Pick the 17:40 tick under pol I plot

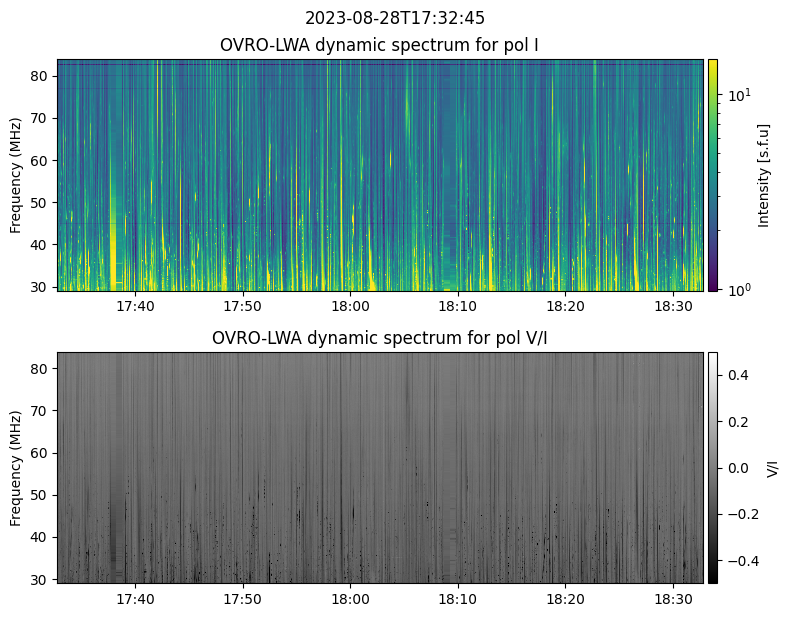[135, 306]
